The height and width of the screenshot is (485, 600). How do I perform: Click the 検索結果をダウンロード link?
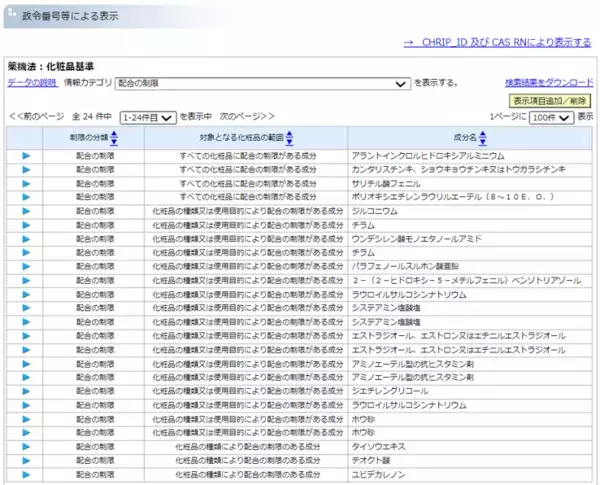click(x=549, y=83)
